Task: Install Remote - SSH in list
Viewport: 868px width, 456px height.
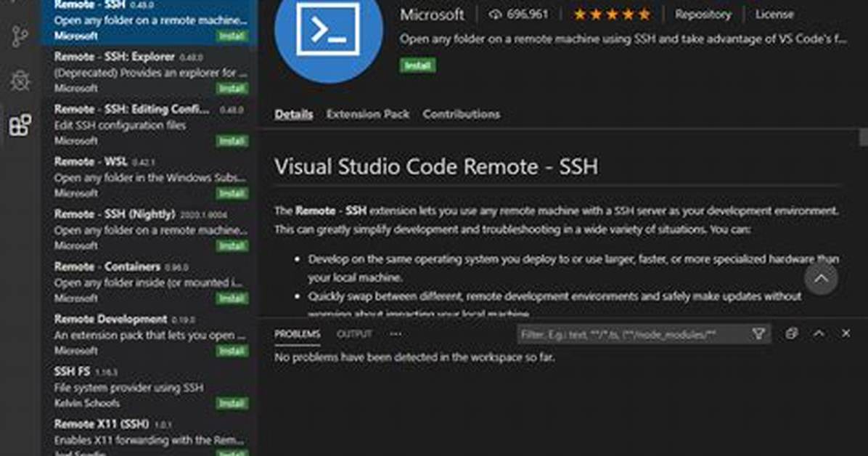Action: [232, 36]
